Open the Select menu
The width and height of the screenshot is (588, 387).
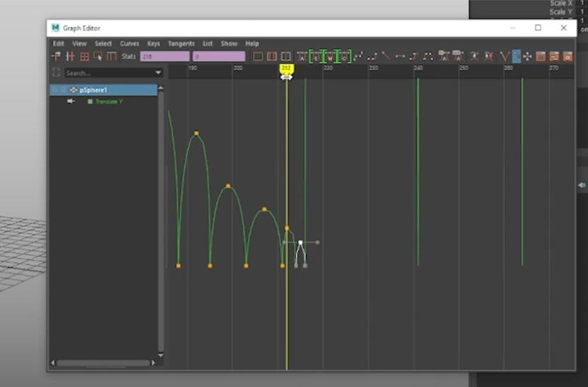[x=103, y=43]
